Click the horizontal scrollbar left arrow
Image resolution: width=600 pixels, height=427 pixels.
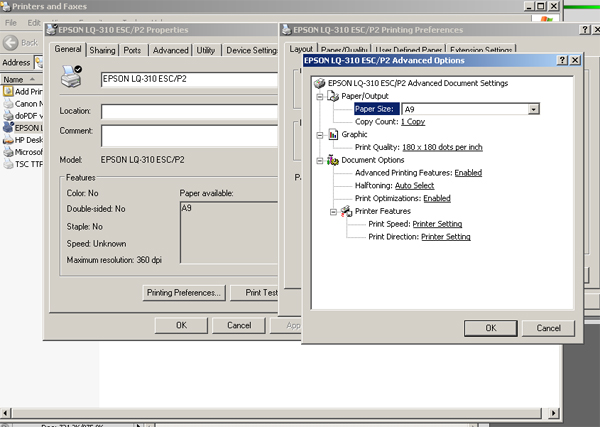point(5,413)
